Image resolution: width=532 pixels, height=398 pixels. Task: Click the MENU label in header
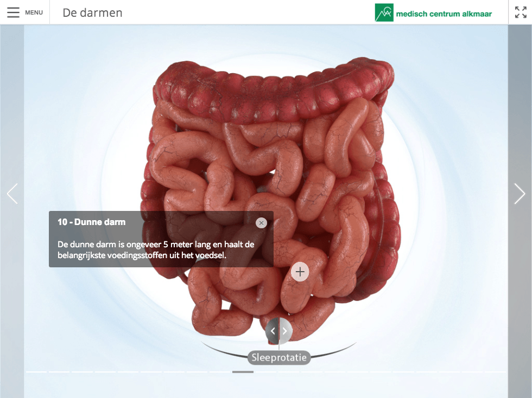coord(34,12)
